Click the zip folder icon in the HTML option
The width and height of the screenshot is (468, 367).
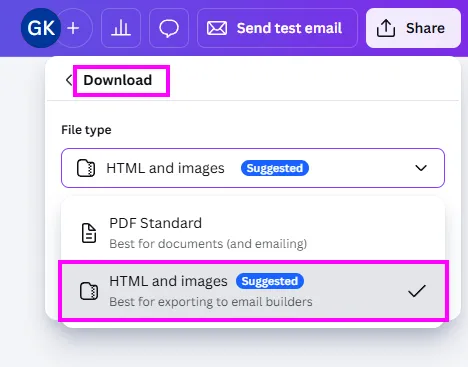(x=89, y=291)
